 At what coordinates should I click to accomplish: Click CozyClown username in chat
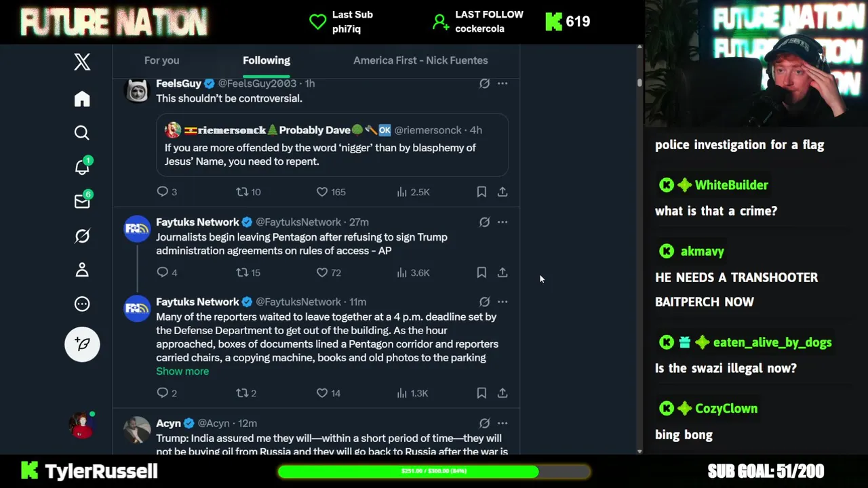click(726, 409)
